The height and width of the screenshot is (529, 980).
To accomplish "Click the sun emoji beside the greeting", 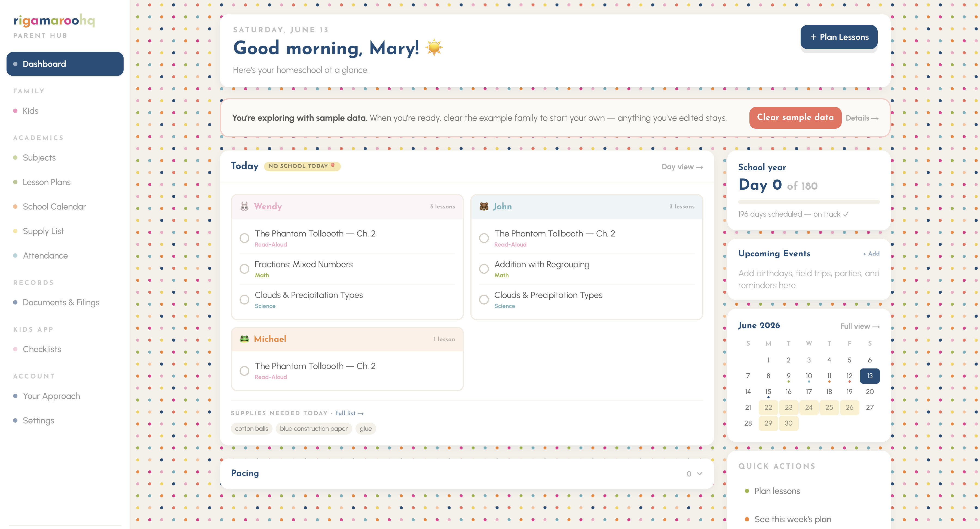I will (x=434, y=48).
